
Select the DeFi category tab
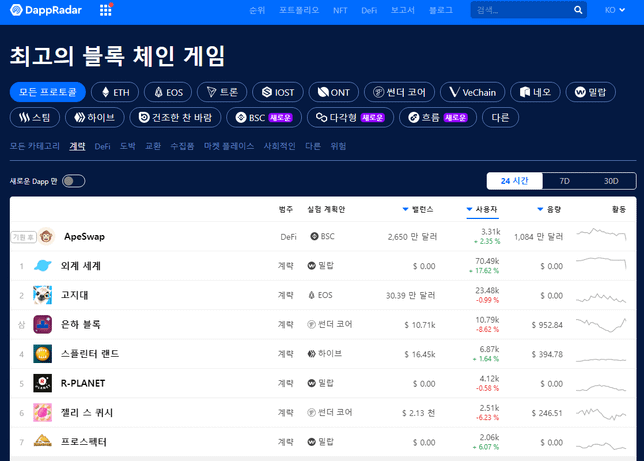tap(102, 146)
